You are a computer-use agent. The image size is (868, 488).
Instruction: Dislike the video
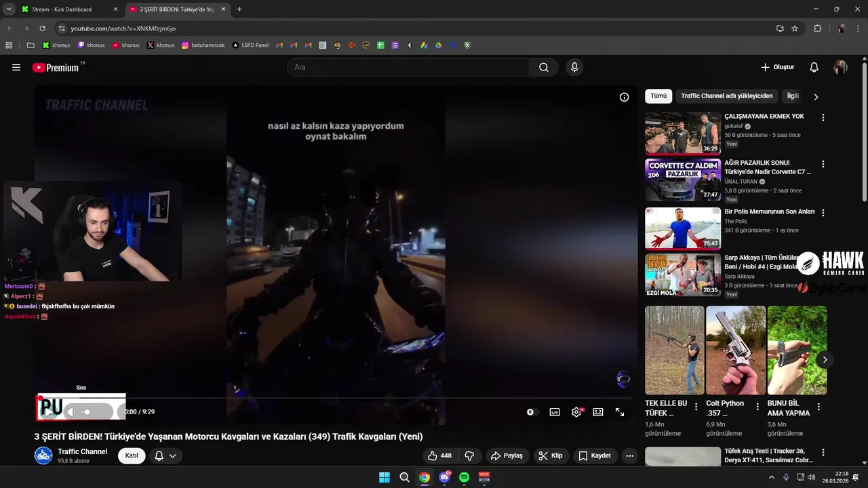pyautogui.click(x=469, y=455)
